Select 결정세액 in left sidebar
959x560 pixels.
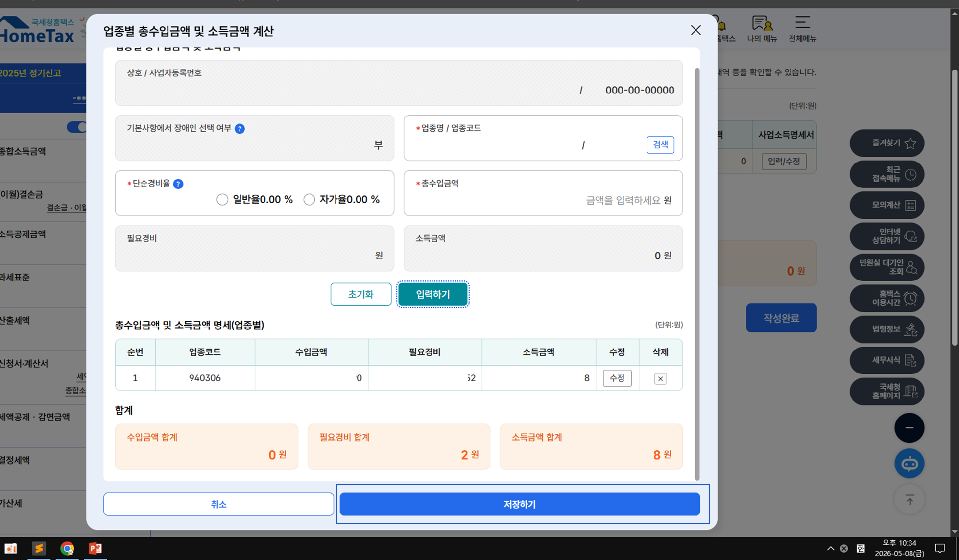point(15,460)
